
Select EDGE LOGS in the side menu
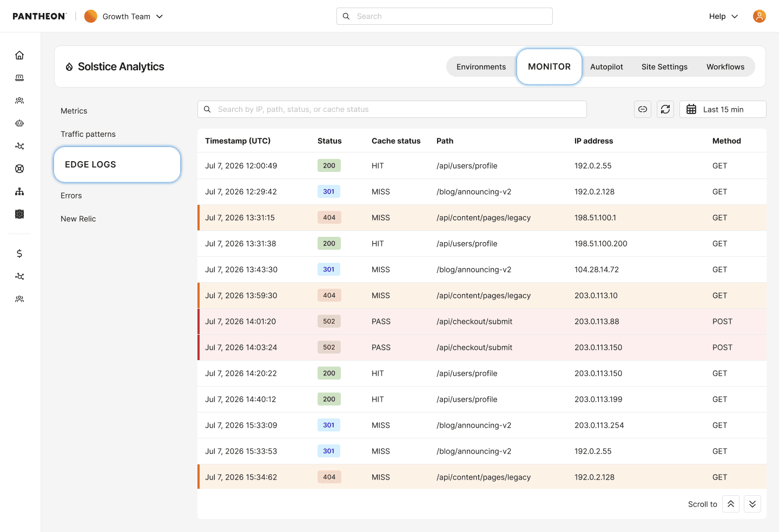coord(117,164)
